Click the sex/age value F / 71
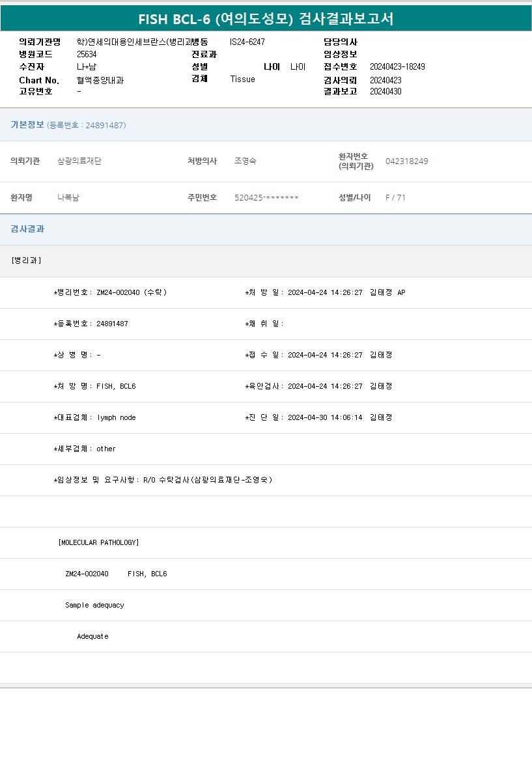Viewport: 532px width, 769px height. click(395, 198)
